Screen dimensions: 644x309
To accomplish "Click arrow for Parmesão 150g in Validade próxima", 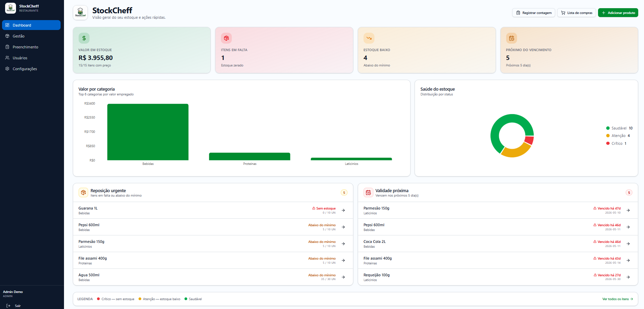I will (x=628, y=210).
